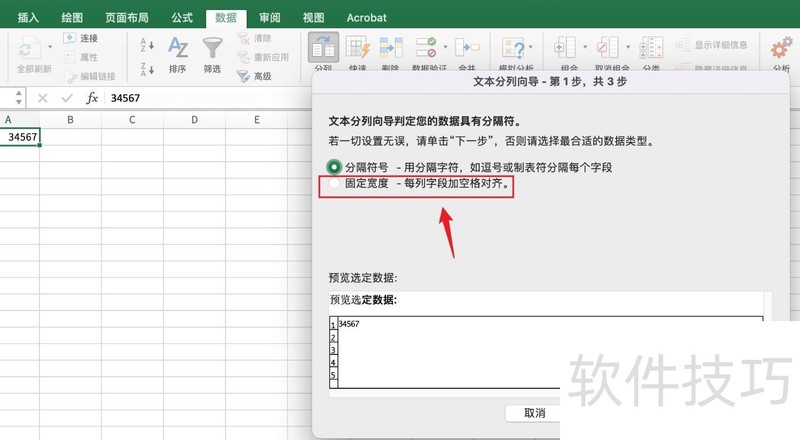This screenshot has width=800, height=440.
Task: Click Show Detail (显示详细信息)
Action: pyautogui.click(x=712, y=45)
